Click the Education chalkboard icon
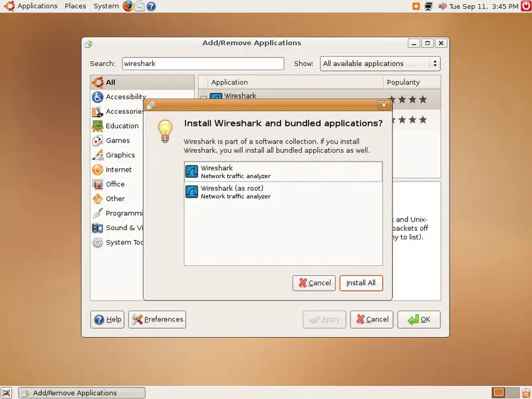Screen dimensions: 532x399 point(98,126)
